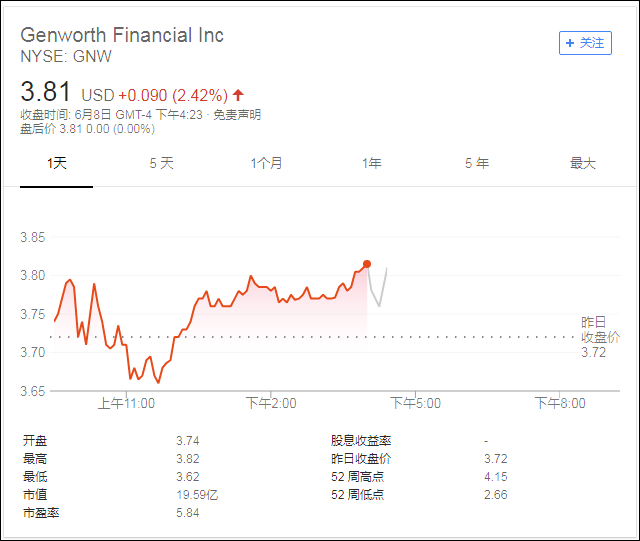This screenshot has width=640, height=541.
Task: Click the 市值 value 19.59亿
Action: point(195,495)
